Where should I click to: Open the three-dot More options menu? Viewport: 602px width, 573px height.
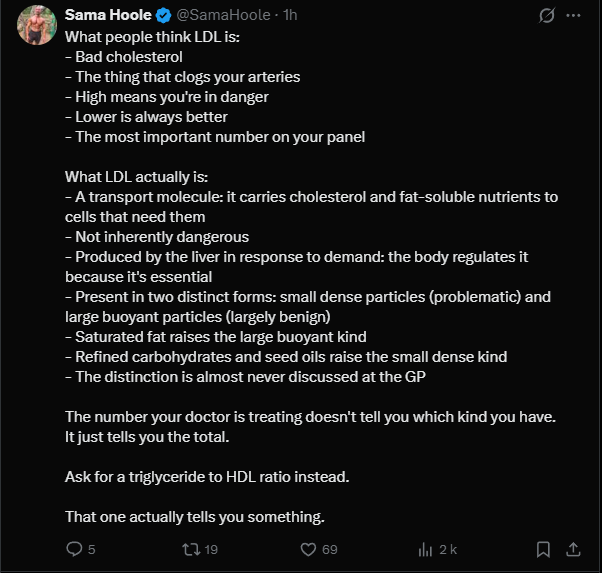574,16
